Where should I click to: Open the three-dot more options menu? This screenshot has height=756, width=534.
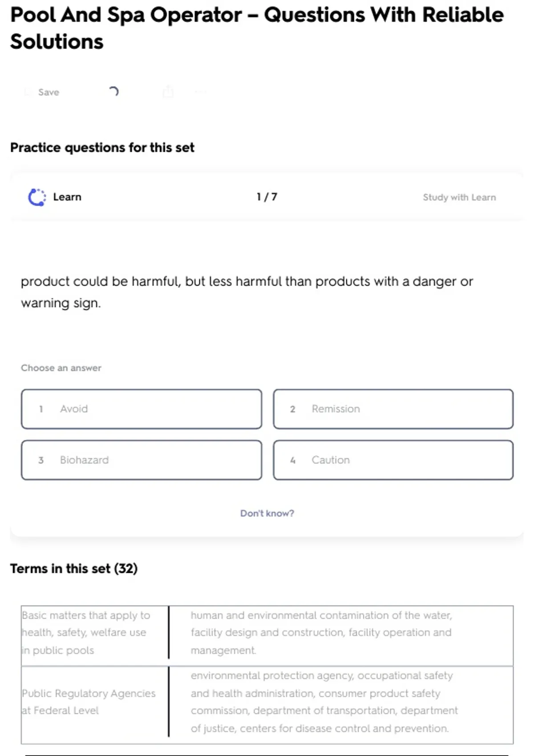pos(201,92)
